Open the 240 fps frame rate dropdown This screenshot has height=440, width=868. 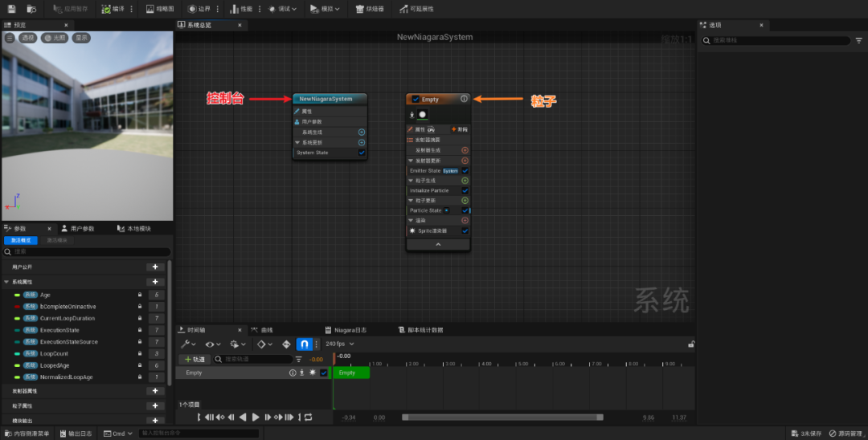(x=339, y=344)
